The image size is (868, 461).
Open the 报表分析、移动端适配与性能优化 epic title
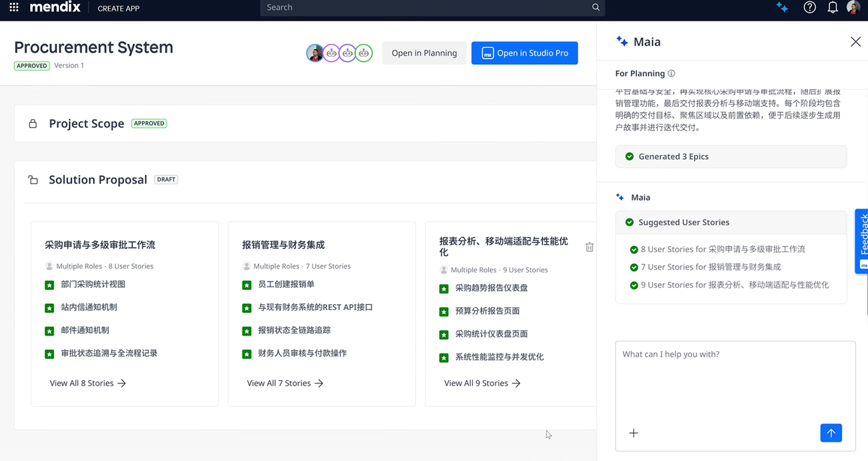click(503, 247)
